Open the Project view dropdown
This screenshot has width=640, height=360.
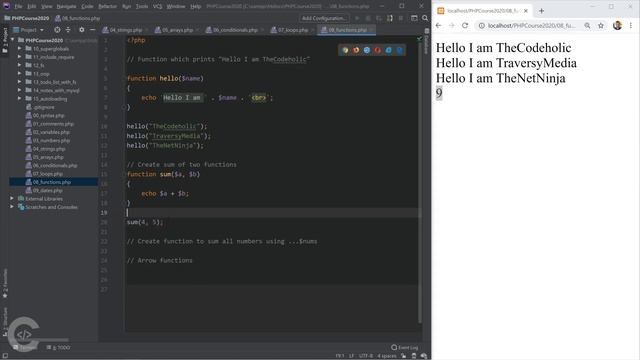point(29,30)
